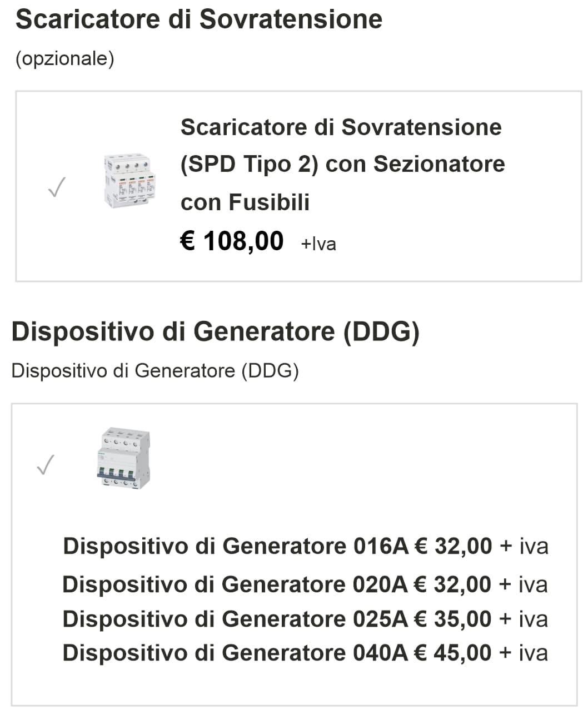Click the non-bold 'Dispositivo di Generatore (DDG)' subtitle
The width and height of the screenshot is (588, 719).
pos(155,371)
